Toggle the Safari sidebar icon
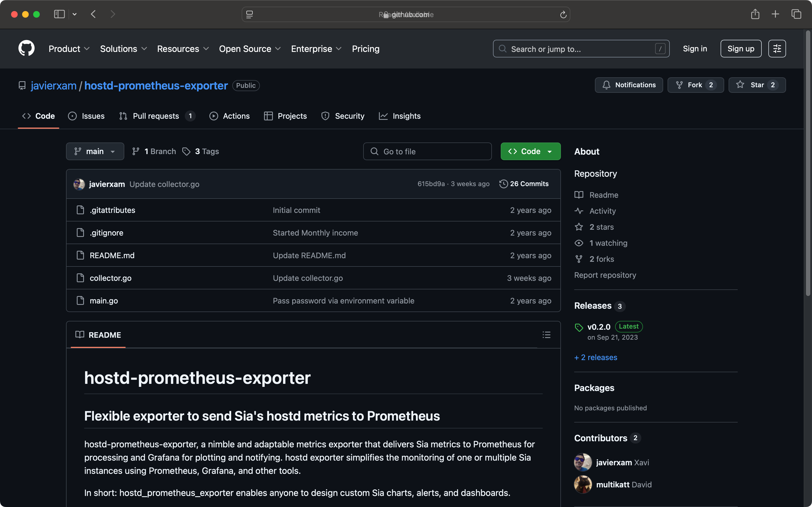The image size is (812, 507). [59, 14]
